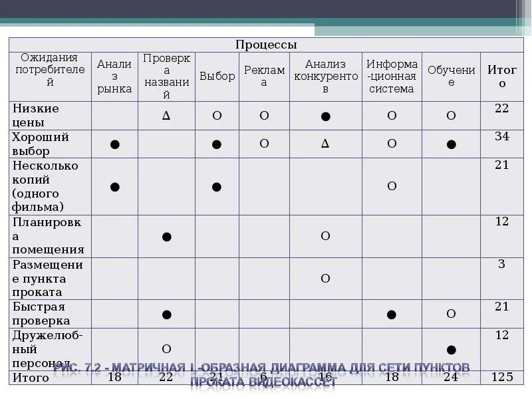Select the "Хороший выбор" row label
Viewport: 532px width, 399px height.
tap(41, 144)
